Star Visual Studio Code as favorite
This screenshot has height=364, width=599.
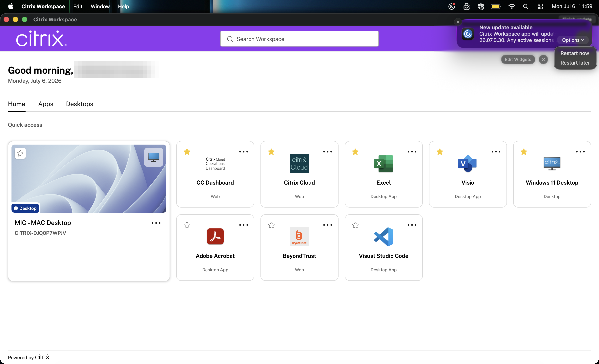pos(355,225)
